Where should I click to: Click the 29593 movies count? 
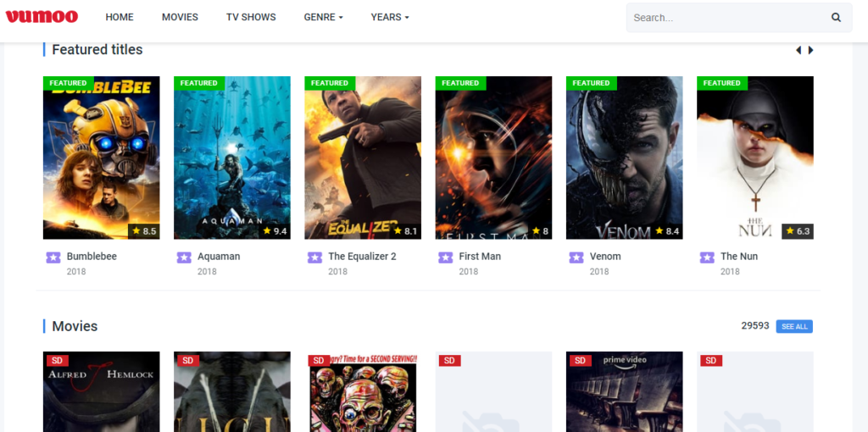coord(755,326)
